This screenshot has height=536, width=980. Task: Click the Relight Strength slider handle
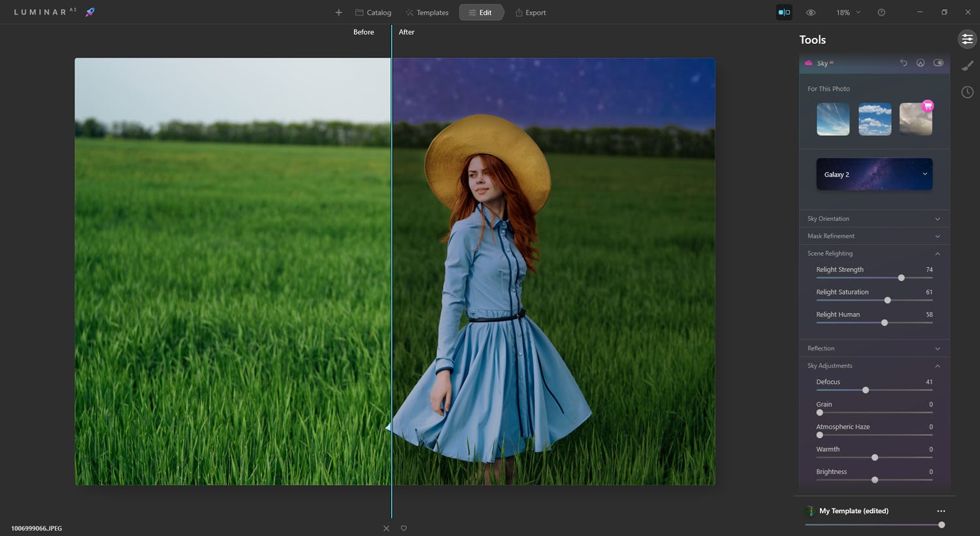click(x=901, y=278)
